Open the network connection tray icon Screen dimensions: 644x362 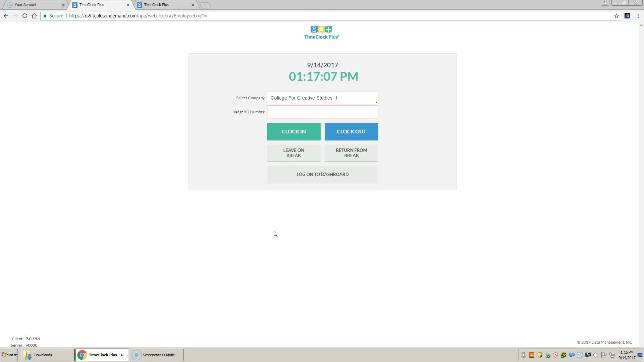click(x=612, y=355)
